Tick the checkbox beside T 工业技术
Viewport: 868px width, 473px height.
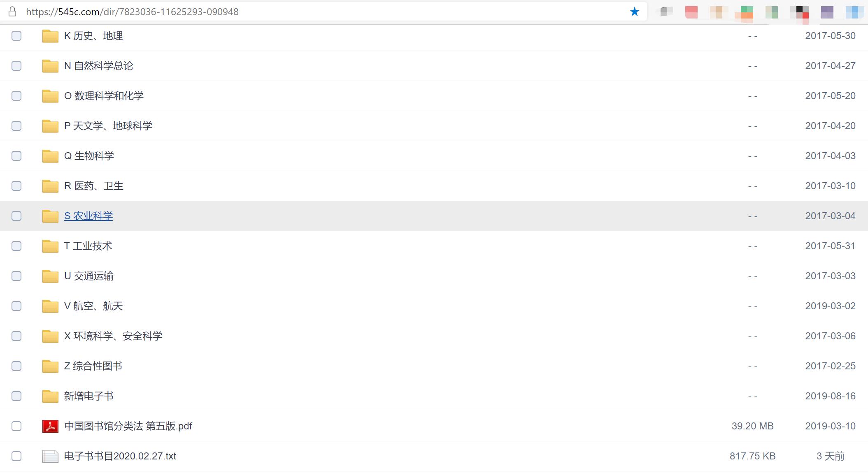click(x=16, y=246)
